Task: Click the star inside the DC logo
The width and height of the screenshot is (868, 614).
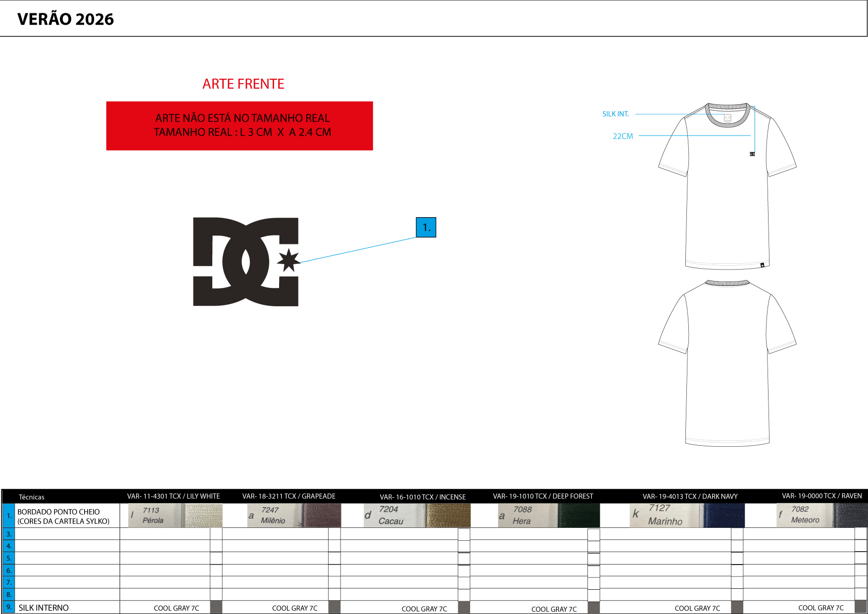Action: click(288, 260)
